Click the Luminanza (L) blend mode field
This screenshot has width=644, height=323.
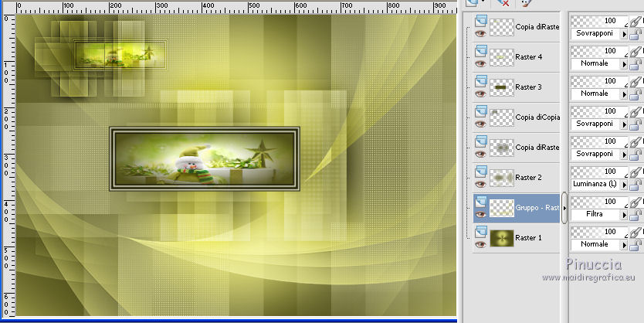595,184
